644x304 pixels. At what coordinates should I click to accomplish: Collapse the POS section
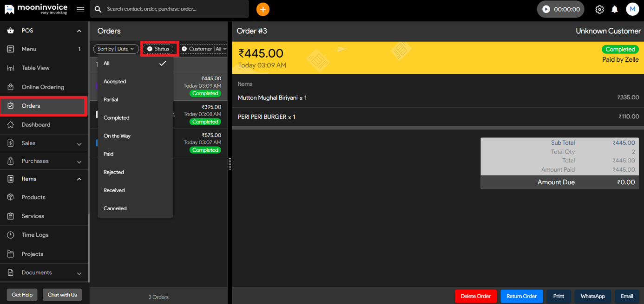[79, 31]
